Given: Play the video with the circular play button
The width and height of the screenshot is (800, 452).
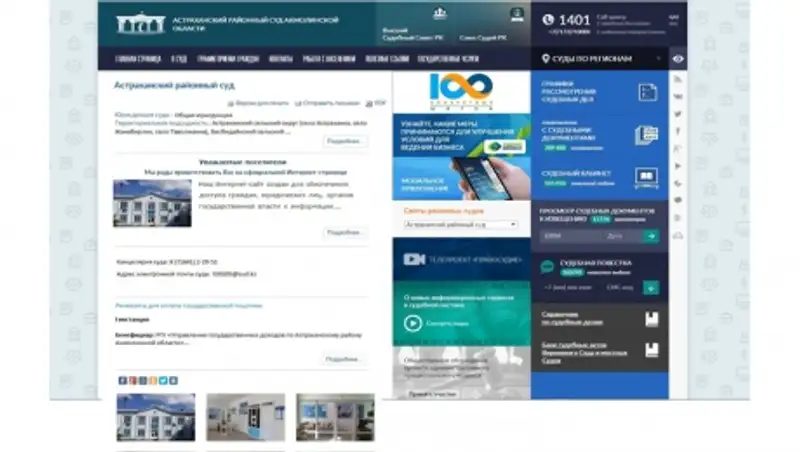Looking at the screenshot, I should [413, 323].
